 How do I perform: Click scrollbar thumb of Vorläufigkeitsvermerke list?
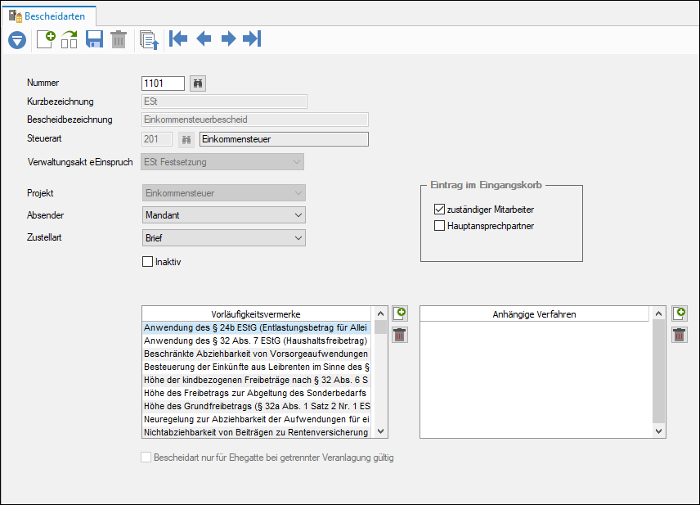tap(381, 327)
